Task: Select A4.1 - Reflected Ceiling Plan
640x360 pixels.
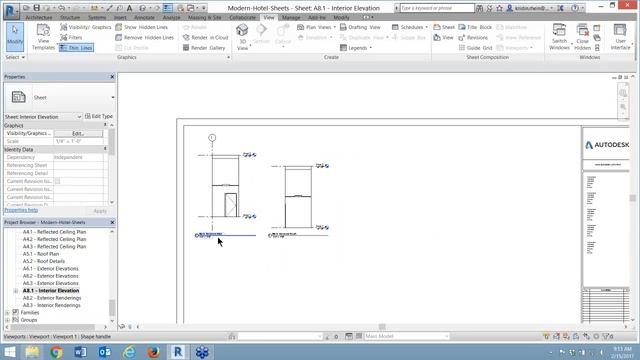Action: pyautogui.click(x=54, y=232)
